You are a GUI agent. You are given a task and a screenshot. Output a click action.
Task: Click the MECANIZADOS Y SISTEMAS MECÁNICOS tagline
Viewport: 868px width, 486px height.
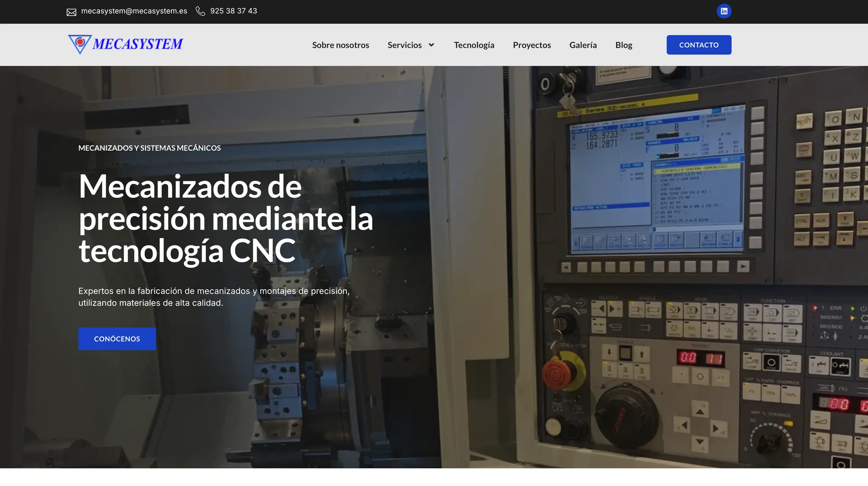point(149,147)
